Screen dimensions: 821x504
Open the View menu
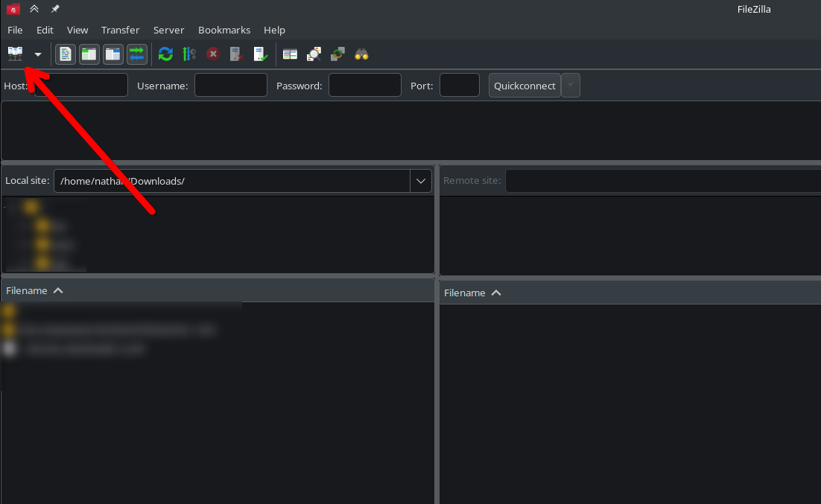pyautogui.click(x=77, y=30)
